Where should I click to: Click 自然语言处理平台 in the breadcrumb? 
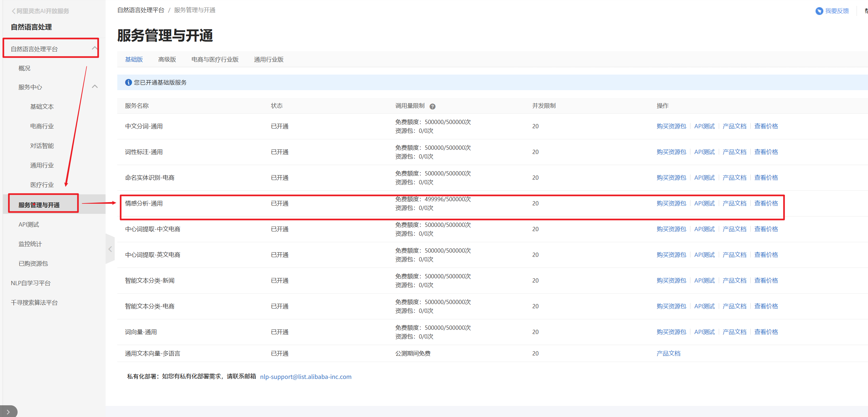click(x=140, y=10)
